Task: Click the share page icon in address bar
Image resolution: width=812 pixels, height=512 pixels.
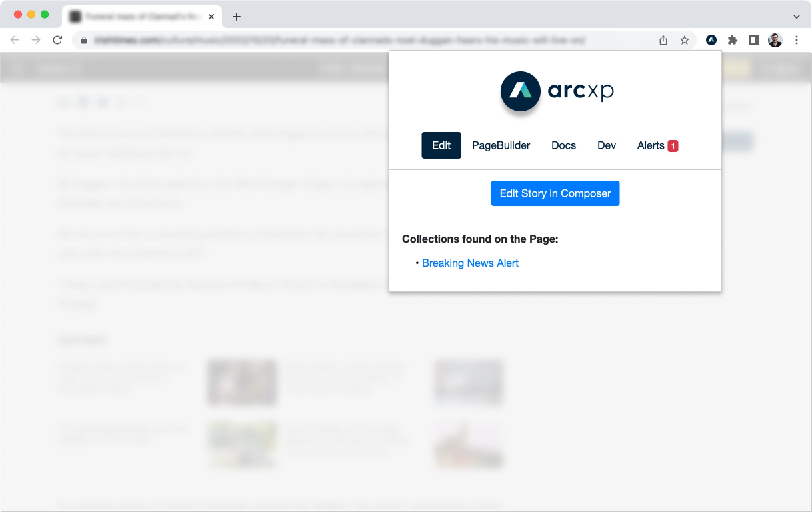Action: pos(663,40)
